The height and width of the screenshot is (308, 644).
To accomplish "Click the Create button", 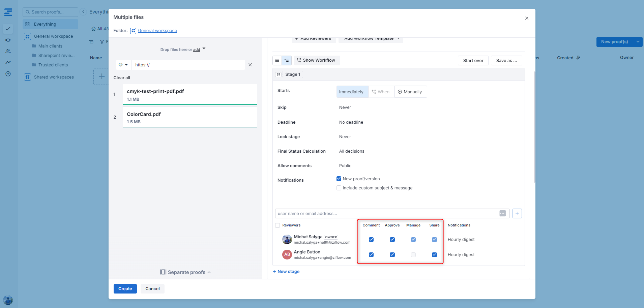I will click(125, 289).
